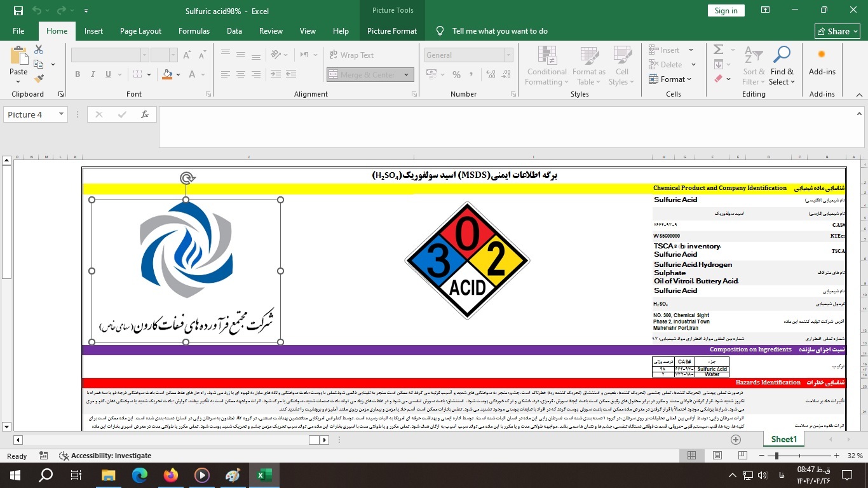
Task: Click the company logo picture
Action: point(186,271)
